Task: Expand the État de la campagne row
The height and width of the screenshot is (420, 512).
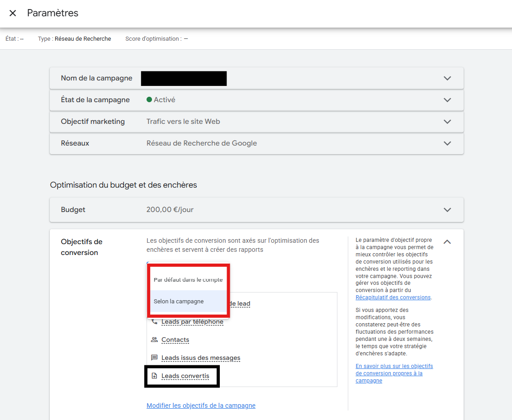Action: pyautogui.click(x=447, y=100)
